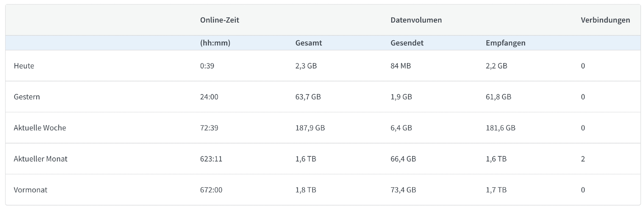The width and height of the screenshot is (644, 211).
Task: Click the 73,4 GB sent value
Action: [x=403, y=190]
